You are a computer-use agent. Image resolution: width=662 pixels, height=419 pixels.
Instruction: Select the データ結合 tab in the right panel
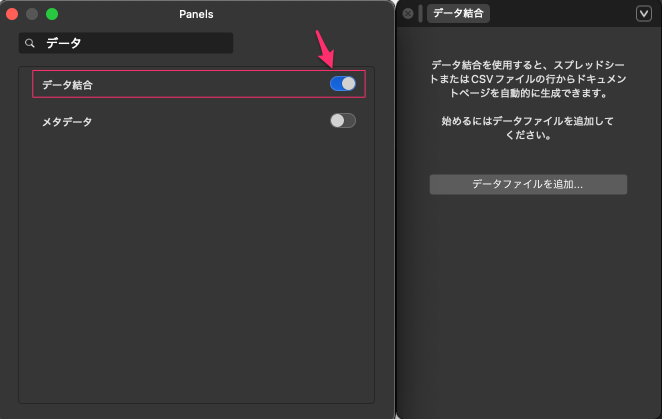click(459, 14)
